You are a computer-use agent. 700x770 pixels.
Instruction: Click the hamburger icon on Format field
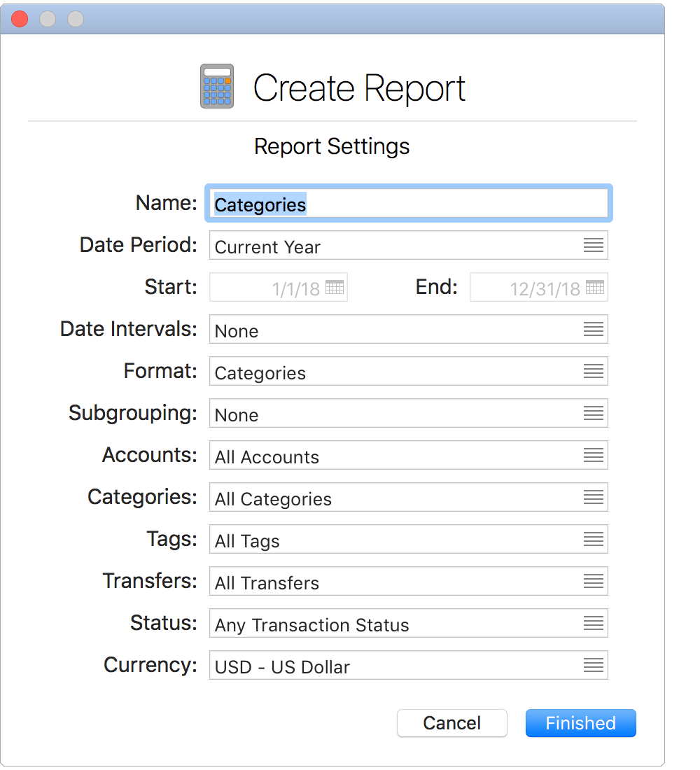coord(594,371)
